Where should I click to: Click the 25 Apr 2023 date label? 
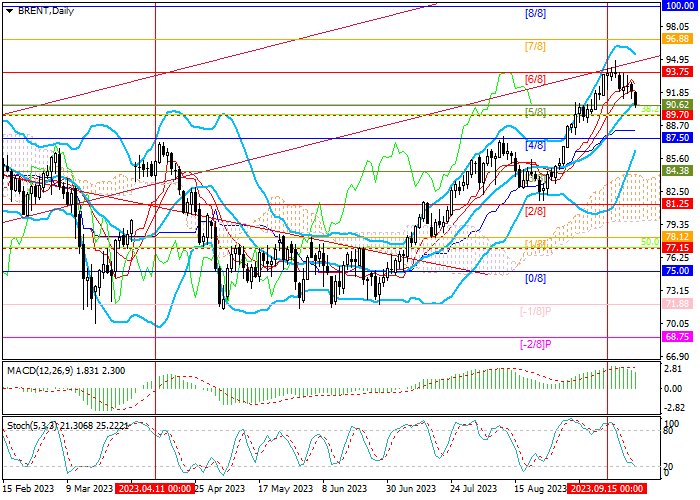pyautogui.click(x=220, y=488)
